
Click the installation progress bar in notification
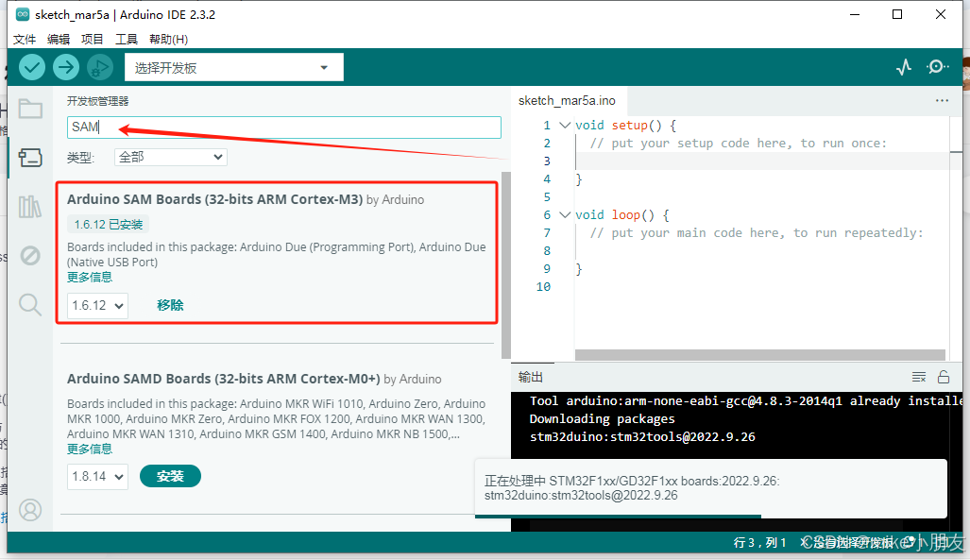tap(618, 516)
